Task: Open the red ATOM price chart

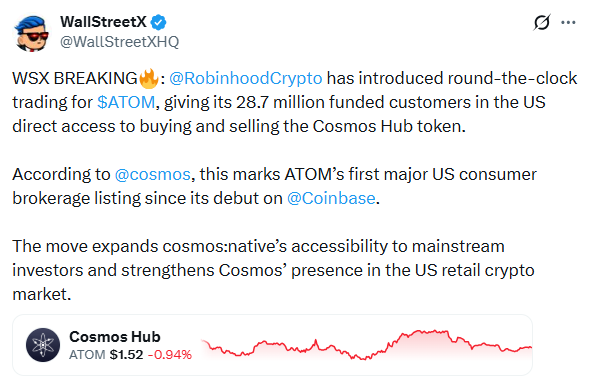Action: click(x=367, y=345)
